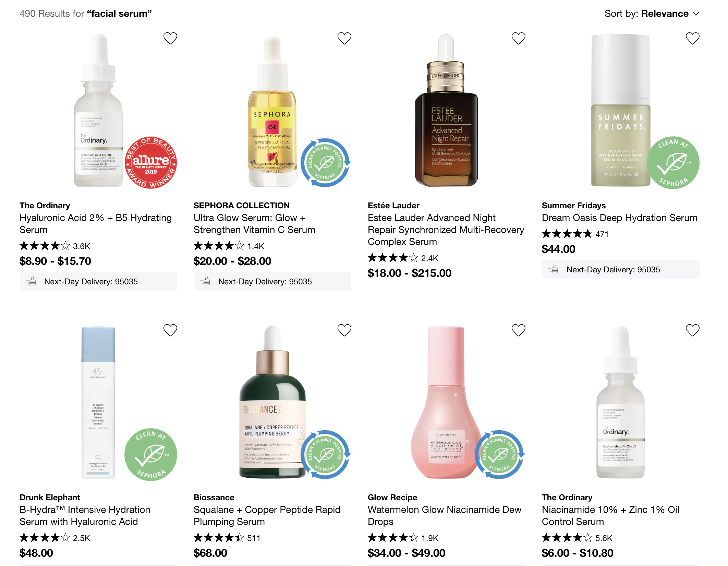Open Watermelon Glow Niacinamide Dew Drops link
The height and width of the screenshot is (566, 728).
pos(445,516)
